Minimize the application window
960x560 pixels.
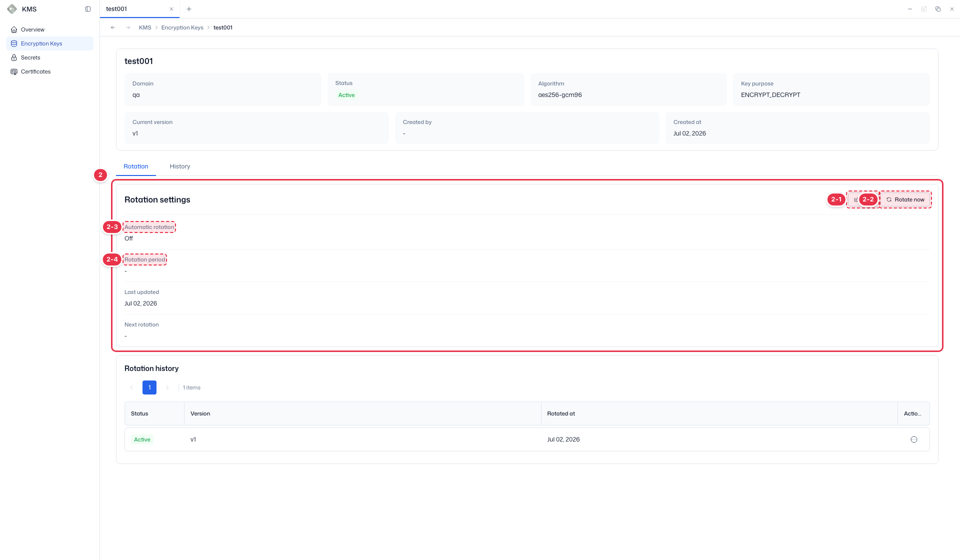(x=910, y=9)
